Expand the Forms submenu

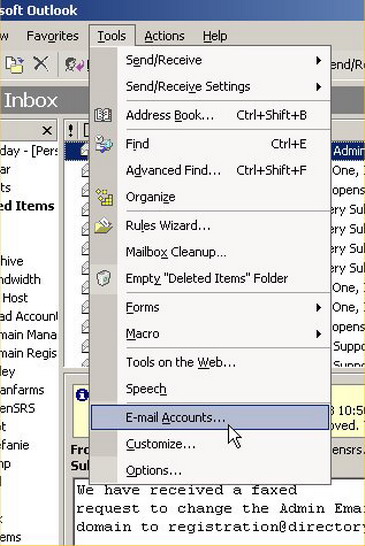click(210, 307)
